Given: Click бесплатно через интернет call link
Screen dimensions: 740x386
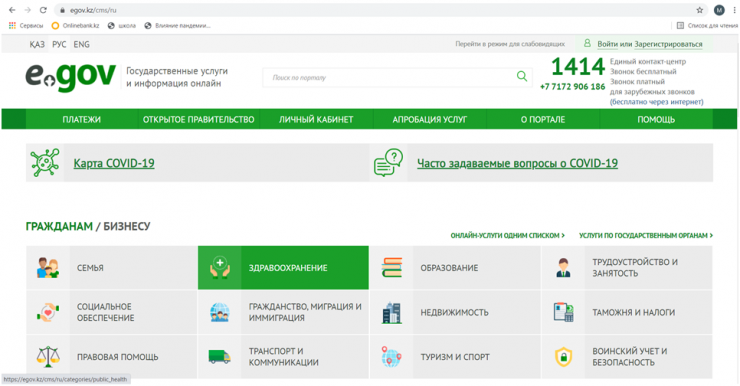Looking at the screenshot, I should (656, 102).
